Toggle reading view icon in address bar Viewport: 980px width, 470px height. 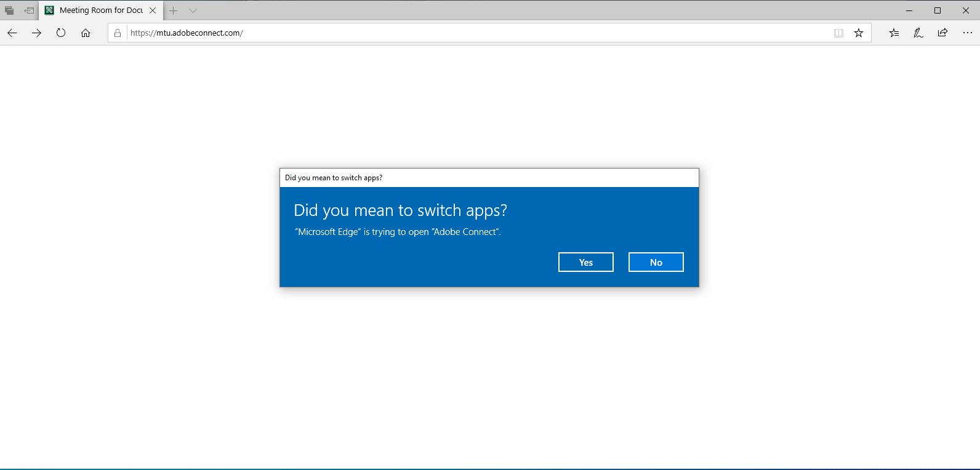point(838,33)
